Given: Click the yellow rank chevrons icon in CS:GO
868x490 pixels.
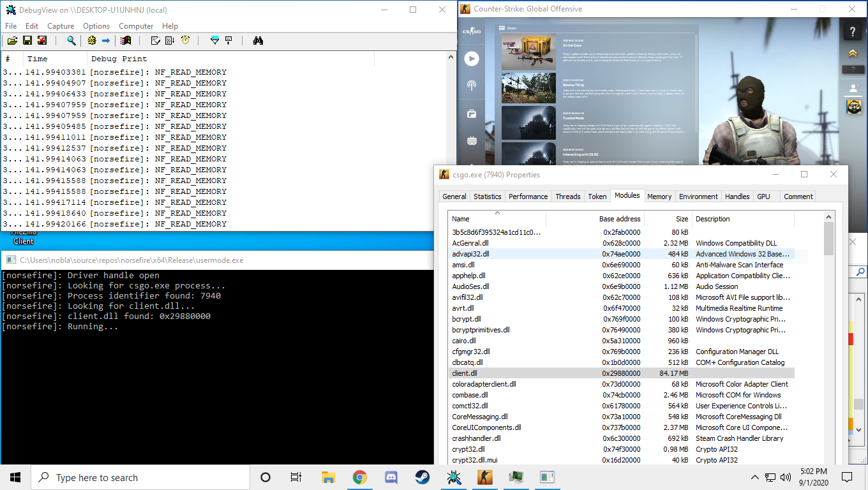Looking at the screenshot, I should click(x=853, y=53).
